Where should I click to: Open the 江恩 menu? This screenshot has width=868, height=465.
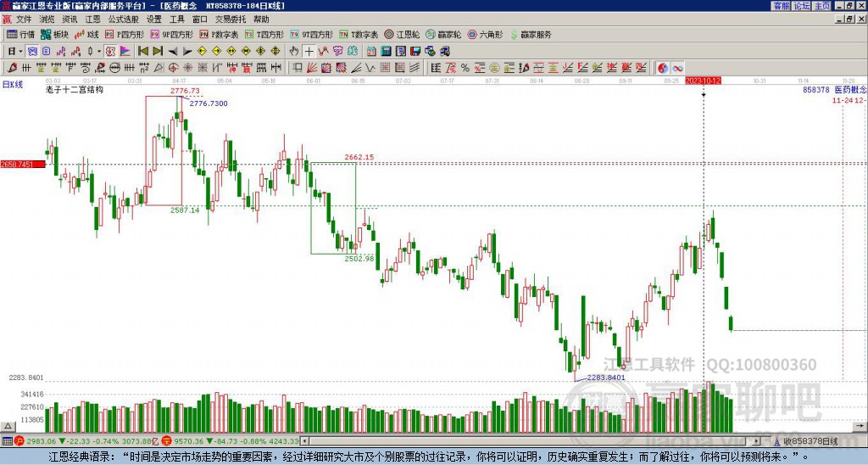click(x=92, y=20)
